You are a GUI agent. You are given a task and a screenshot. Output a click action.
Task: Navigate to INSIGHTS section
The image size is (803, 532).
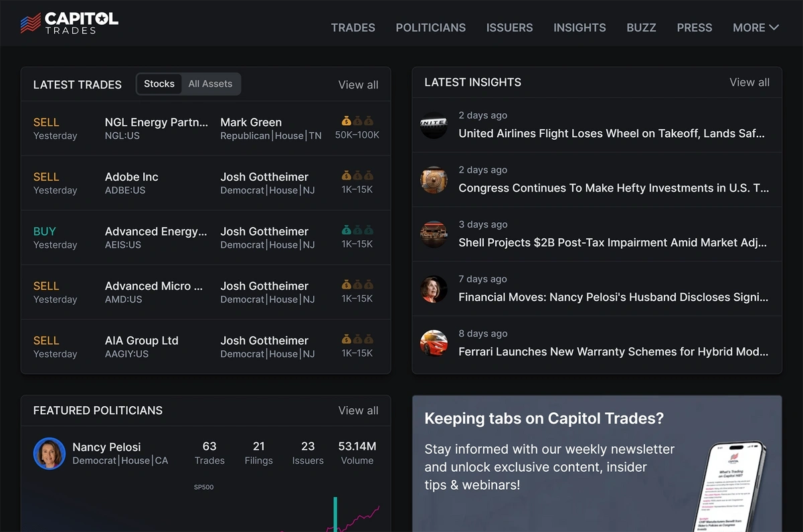579,27
